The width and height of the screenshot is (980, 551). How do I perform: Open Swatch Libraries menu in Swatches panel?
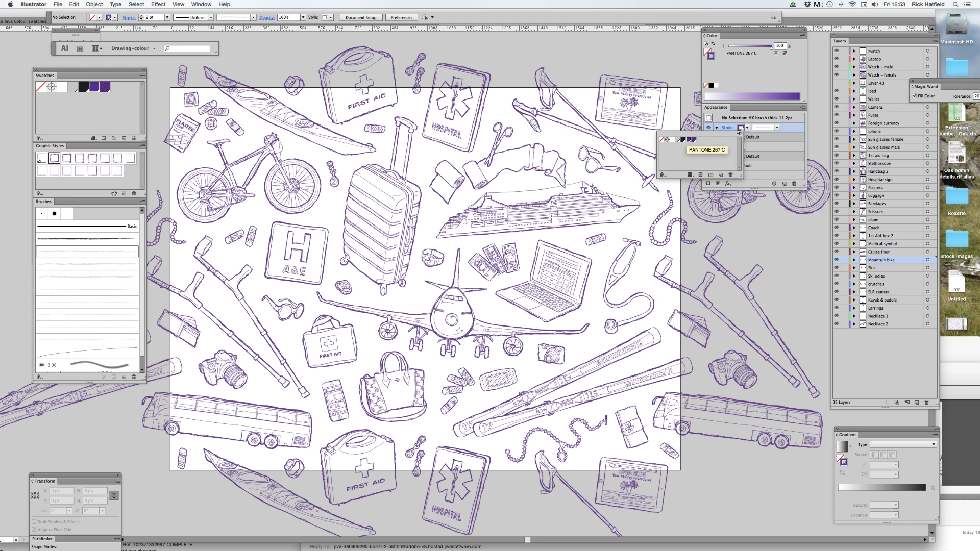pyautogui.click(x=39, y=138)
